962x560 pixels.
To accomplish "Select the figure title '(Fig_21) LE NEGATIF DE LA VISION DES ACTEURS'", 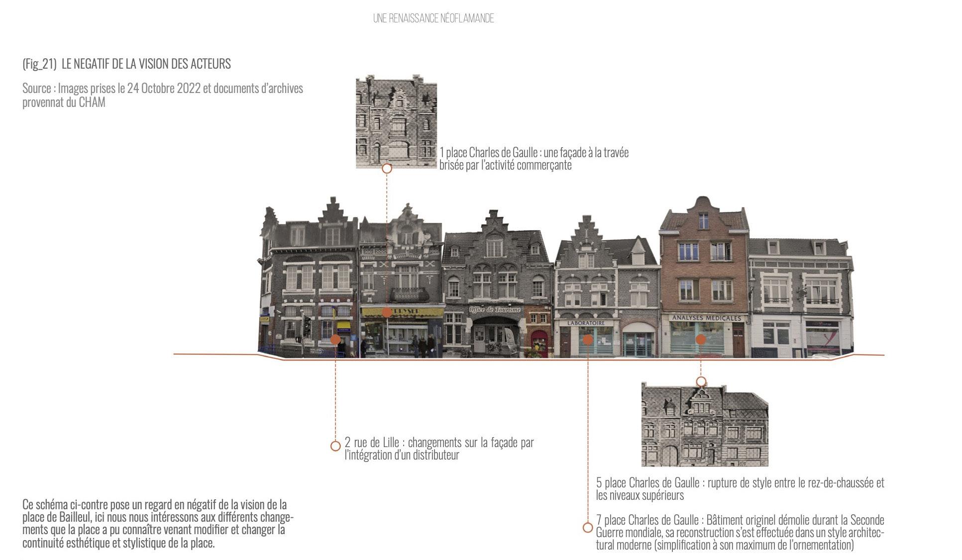I will coord(126,64).
